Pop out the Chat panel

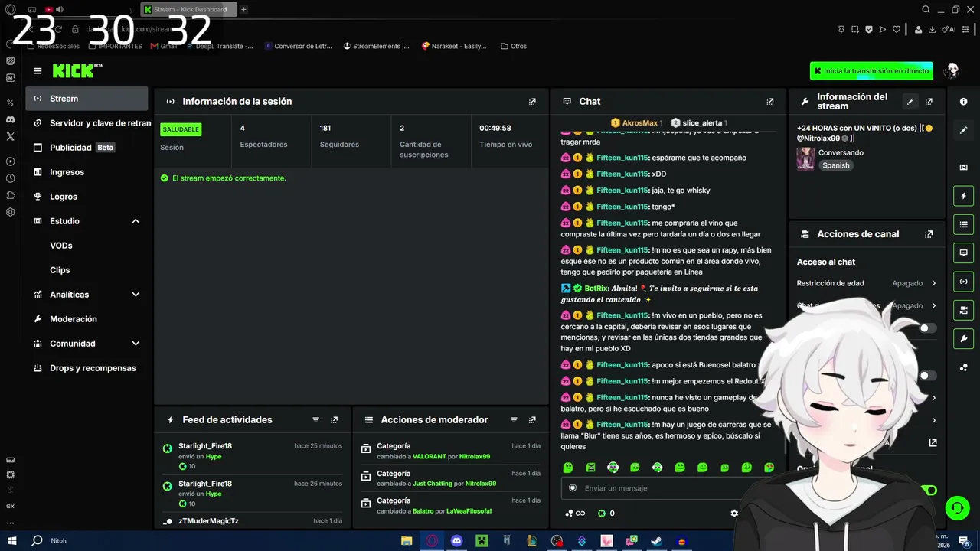pyautogui.click(x=770, y=101)
